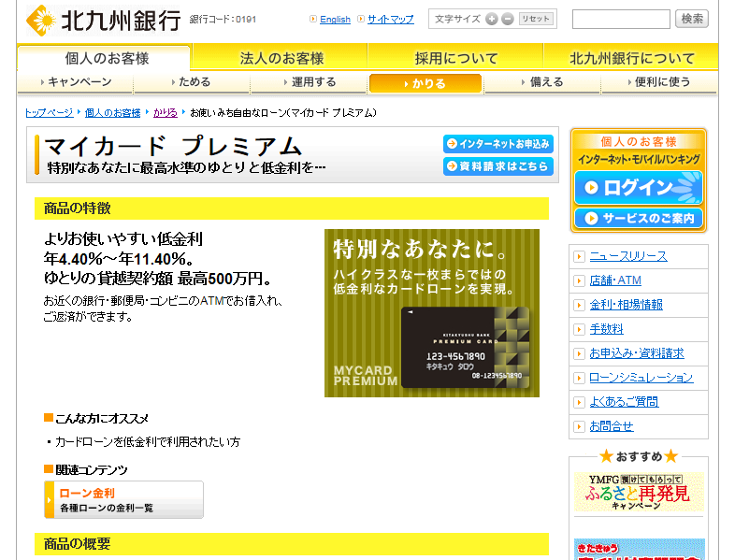Click the マイカード プレミアム page title
Viewport: 735px width, 560px height.
173,146
